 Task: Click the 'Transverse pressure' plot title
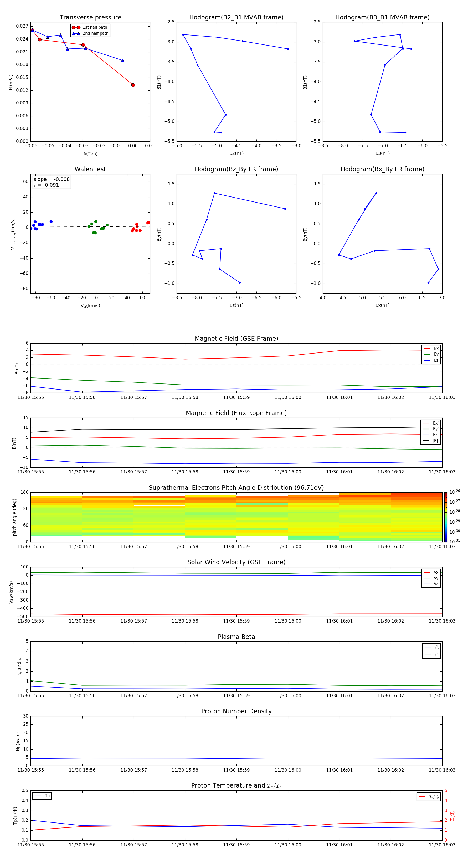(x=90, y=17)
